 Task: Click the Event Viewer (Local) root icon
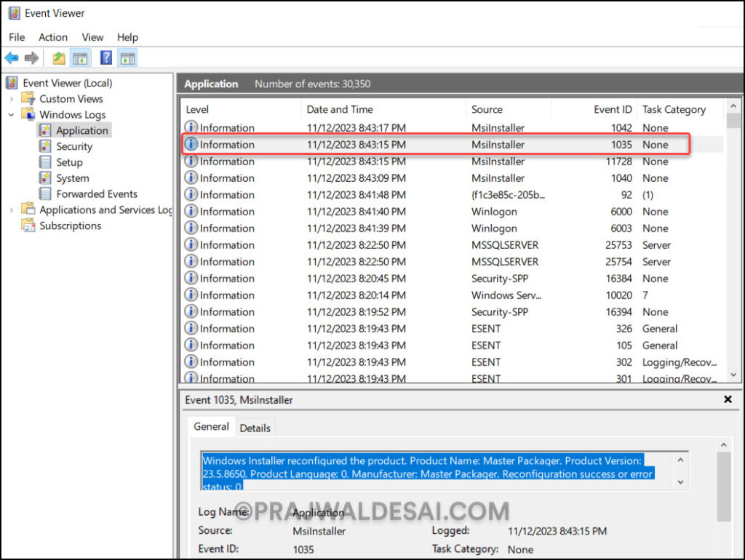pyautogui.click(x=12, y=83)
